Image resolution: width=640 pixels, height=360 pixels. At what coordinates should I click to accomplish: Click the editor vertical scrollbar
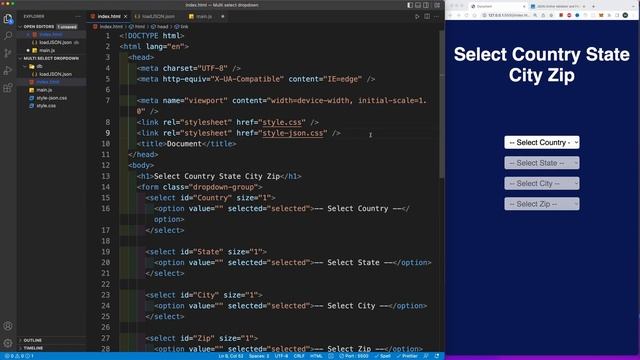point(442,104)
